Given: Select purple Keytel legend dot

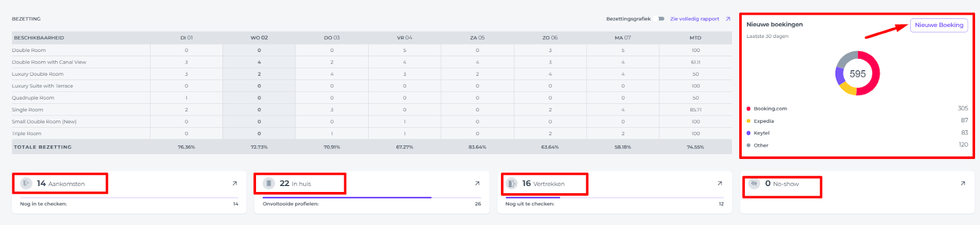Looking at the screenshot, I should tap(748, 133).
